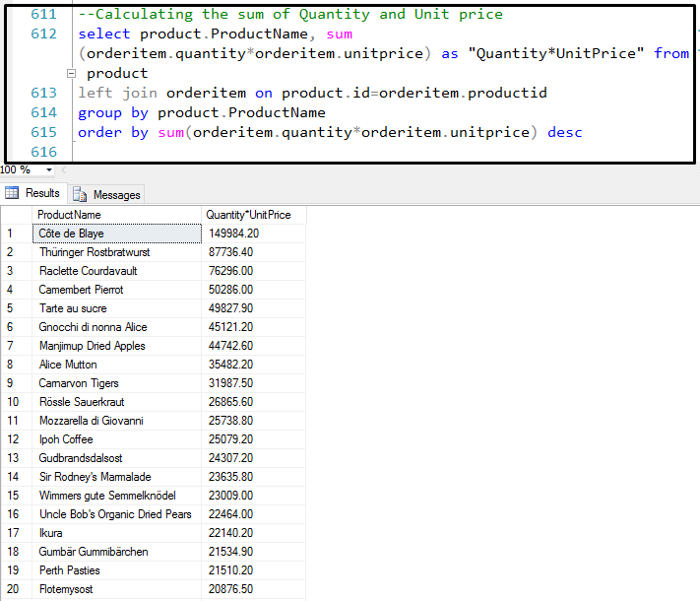Select the Gnocchi di nonna Alice cell
This screenshot has height=601, width=700.
click(x=116, y=327)
